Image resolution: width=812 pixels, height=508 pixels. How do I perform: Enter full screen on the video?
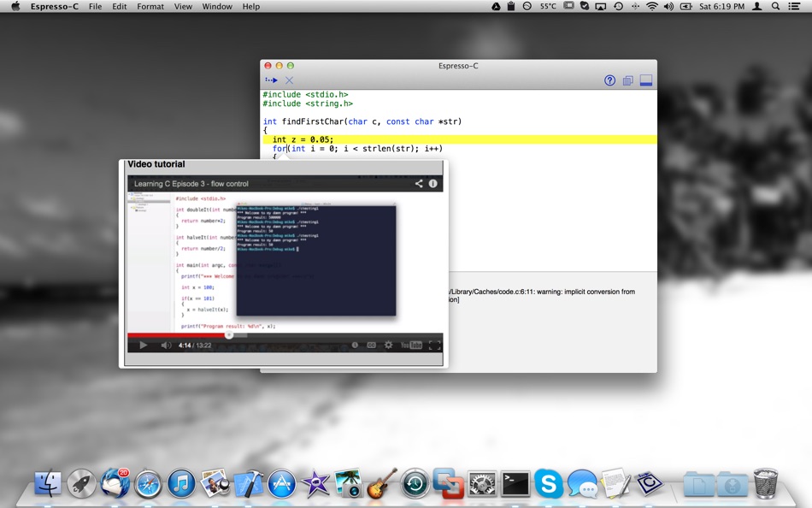click(x=434, y=346)
